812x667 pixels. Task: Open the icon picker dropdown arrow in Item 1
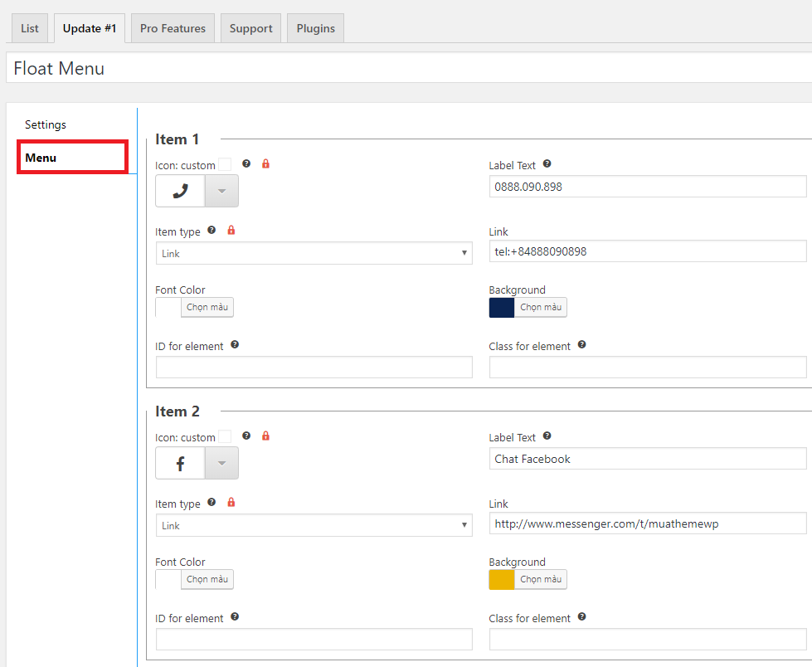point(221,191)
